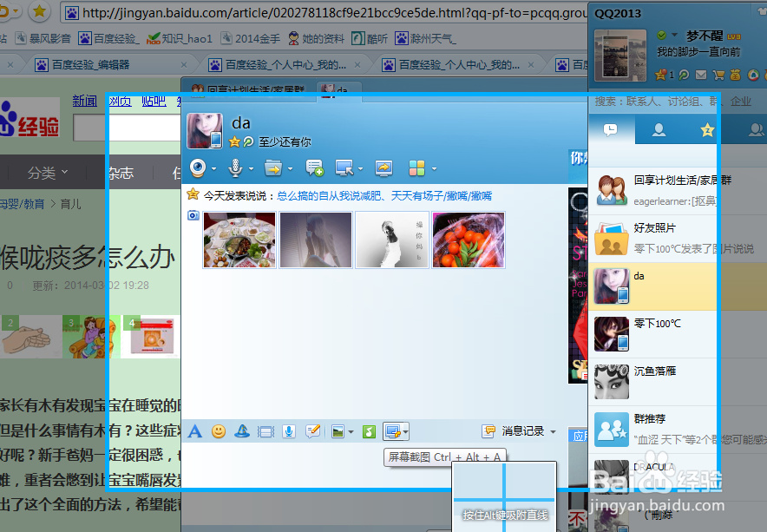The image size is (767, 532).
Task: Insert a picture into the chat
Action: click(x=337, y=431)
